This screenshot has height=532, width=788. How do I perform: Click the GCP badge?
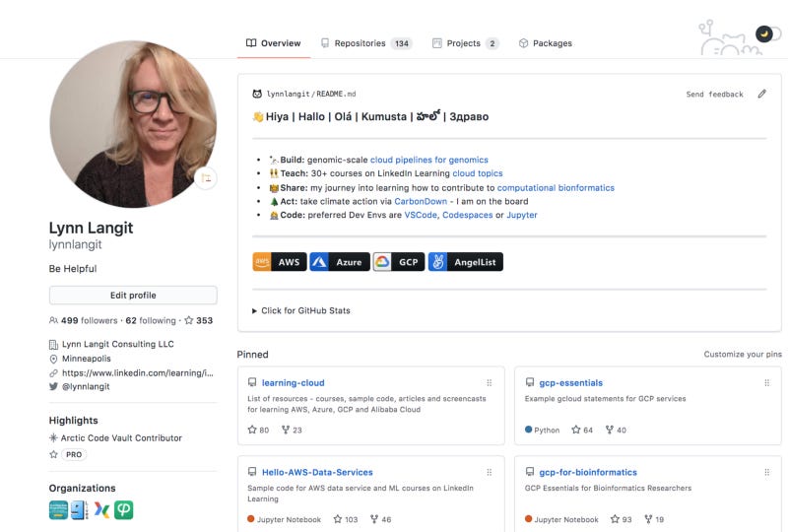[x=399, y=262]
